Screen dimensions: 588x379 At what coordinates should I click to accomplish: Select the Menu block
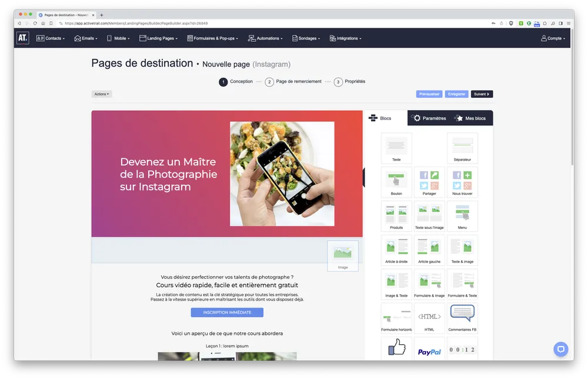tap(462, 215)
